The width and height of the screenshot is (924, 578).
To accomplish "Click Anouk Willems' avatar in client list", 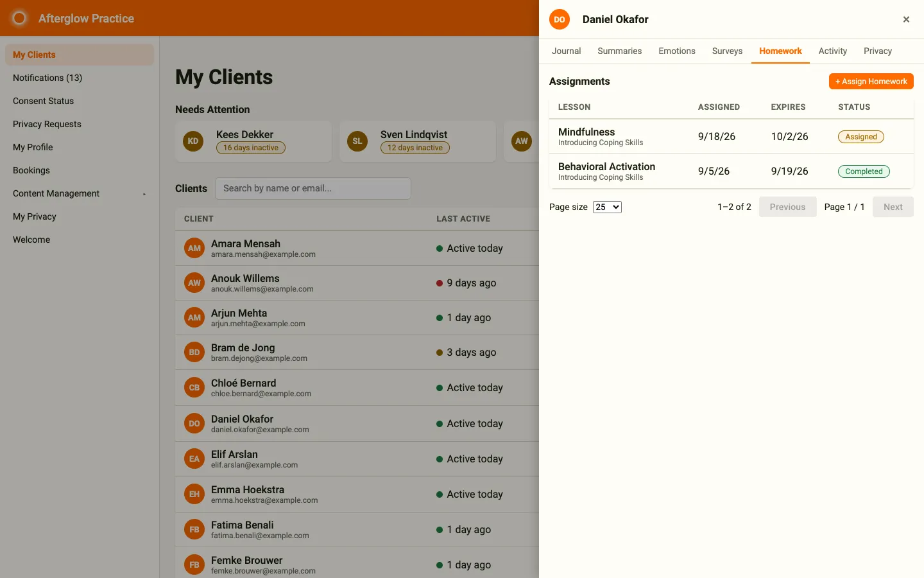I will 194,283.
